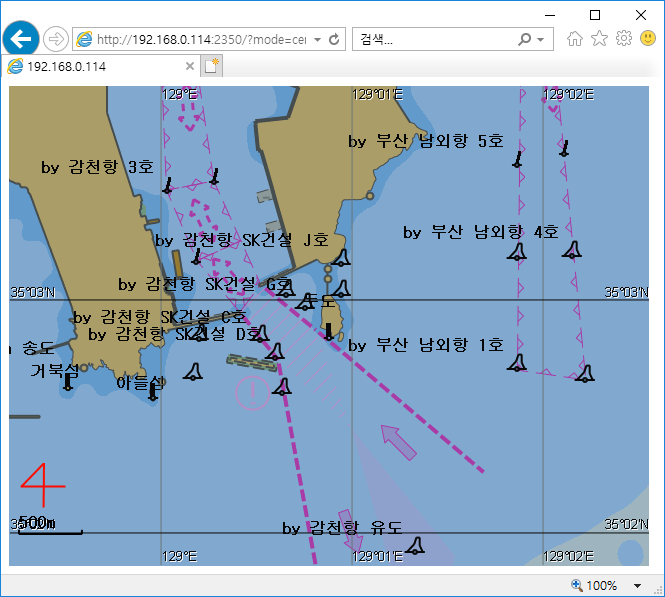Expand the search provider dropdown arrow
This screenshot has width=665, height=597.
tap(541, 40)
